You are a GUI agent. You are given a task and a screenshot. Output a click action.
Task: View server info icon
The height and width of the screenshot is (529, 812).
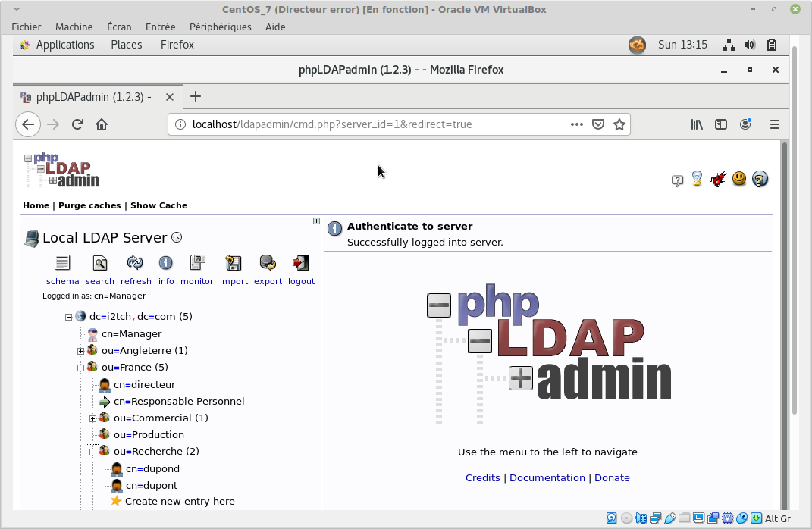coord(166,263)
